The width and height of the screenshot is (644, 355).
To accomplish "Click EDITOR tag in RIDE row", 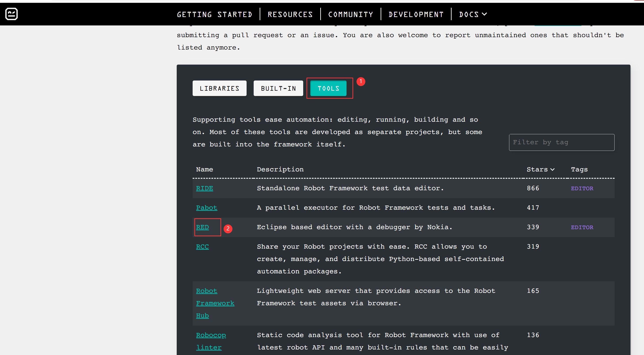I will [582, 188].
